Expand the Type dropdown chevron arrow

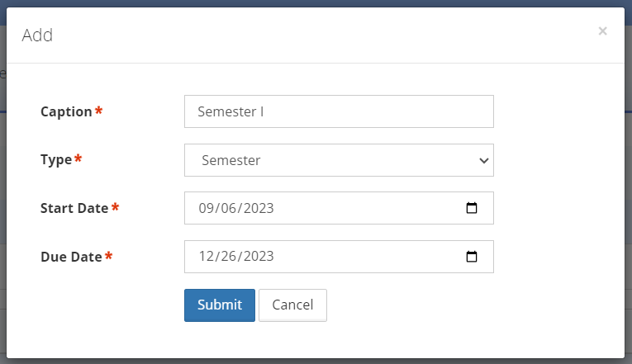[x=483, y=161]
